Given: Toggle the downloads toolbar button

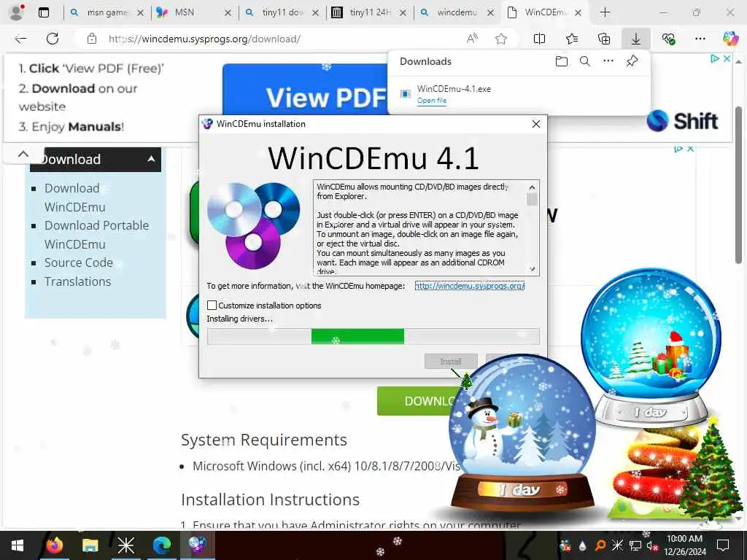Looking at the screenshot, I should [x=635, y=39].
